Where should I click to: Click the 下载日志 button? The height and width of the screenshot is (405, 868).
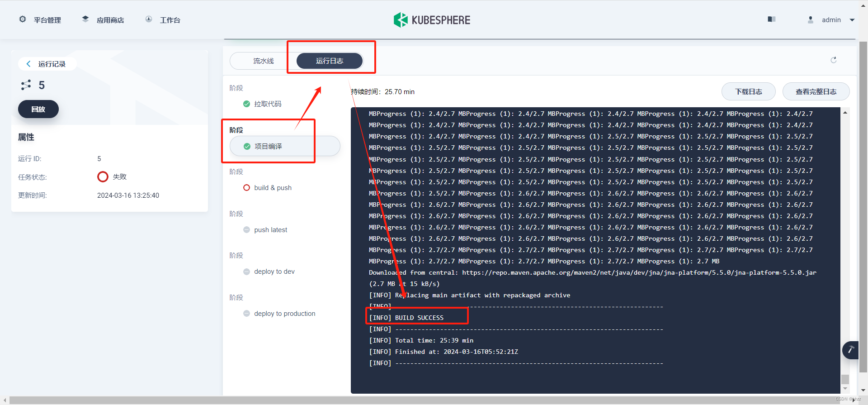[749, 91]
